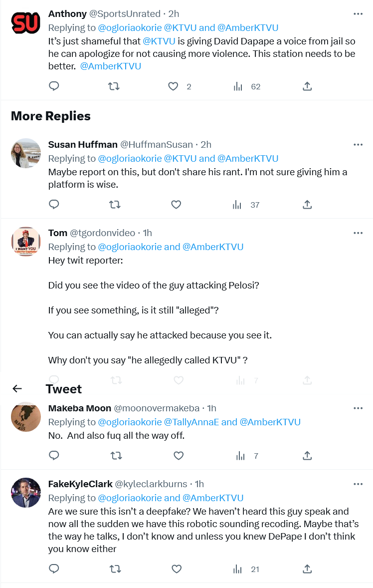
Task: Expand the menu on Makeba Moon's tweet
Action: click(x=358, y=408)
